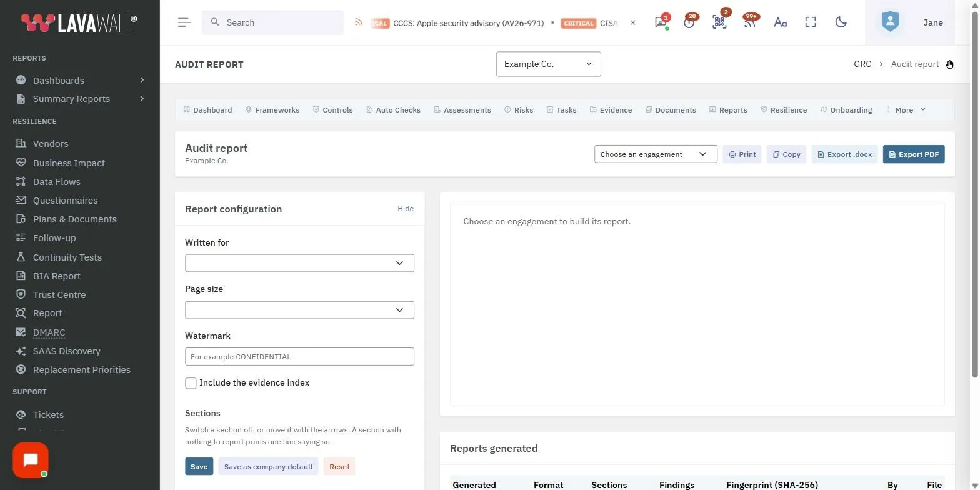Viewport: 980px width, 490px height.
Task: Go to Continuity Tests in sidebar
Action: (x=67, y=257)
